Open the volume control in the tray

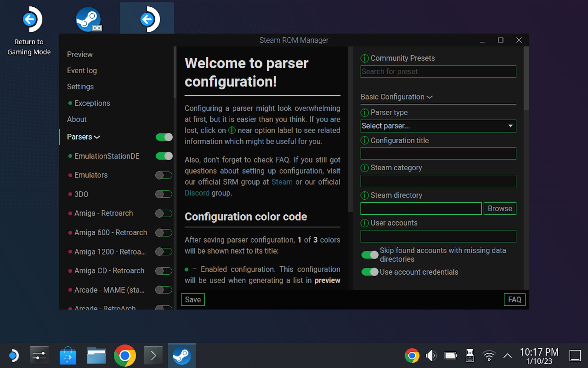pyautogui.click(x=431, y=356)
